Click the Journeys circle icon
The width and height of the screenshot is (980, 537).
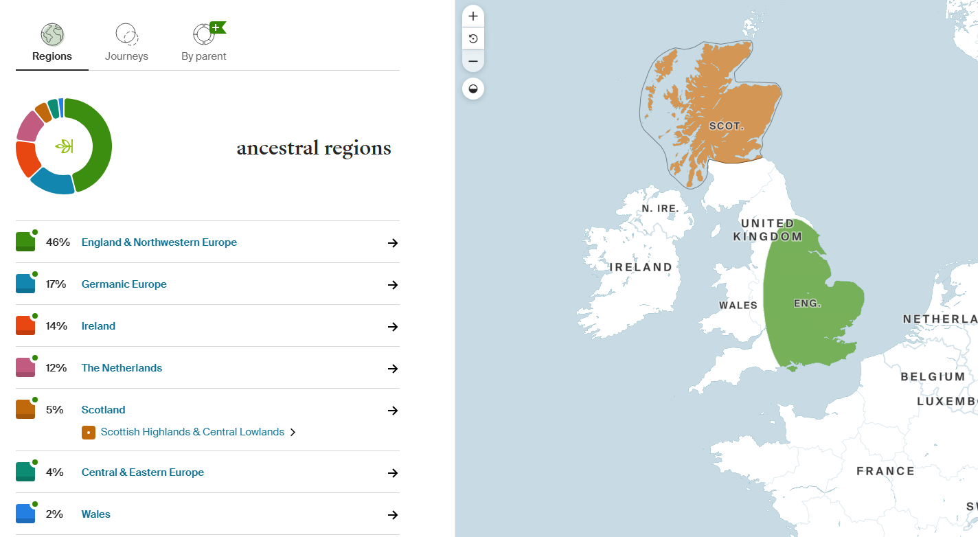click(x=126, y=34)
